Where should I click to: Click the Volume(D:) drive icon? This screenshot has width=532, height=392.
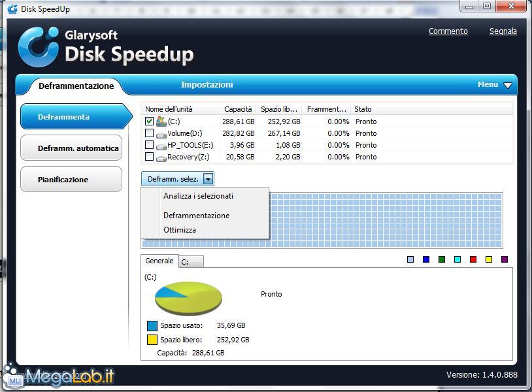tap(161, 134)
